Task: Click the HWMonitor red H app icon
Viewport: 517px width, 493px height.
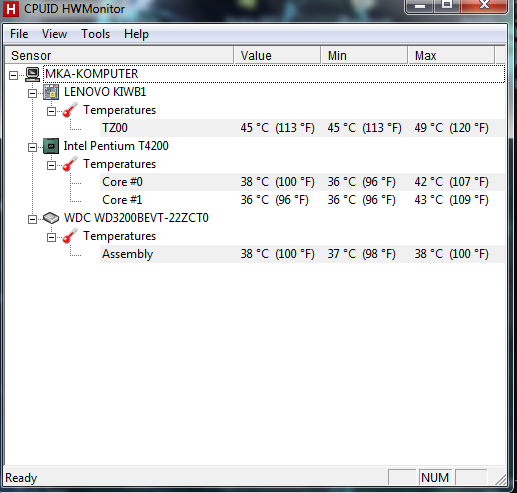Action: [x=11, y=9]
